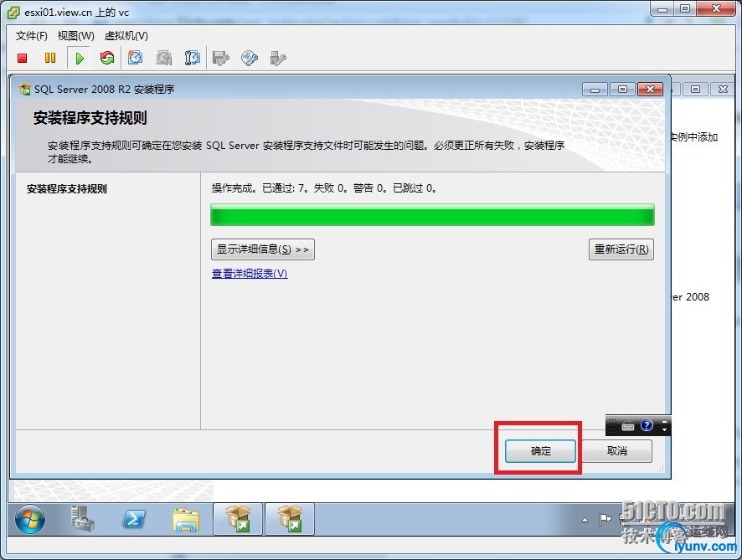Click the green Power On play icon
The height and width of the screenshot is (560, 742).
click(79, 58)
